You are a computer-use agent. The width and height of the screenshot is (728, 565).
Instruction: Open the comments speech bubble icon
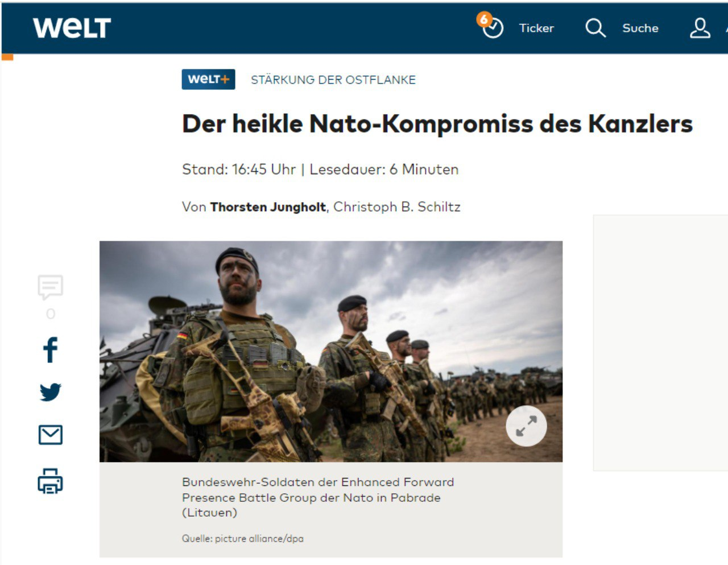50,287
